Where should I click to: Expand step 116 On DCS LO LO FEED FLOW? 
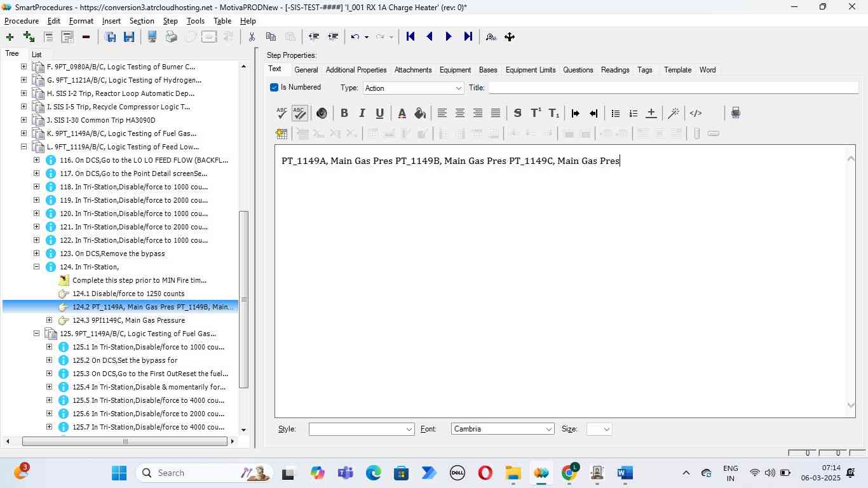pos(36,160)
